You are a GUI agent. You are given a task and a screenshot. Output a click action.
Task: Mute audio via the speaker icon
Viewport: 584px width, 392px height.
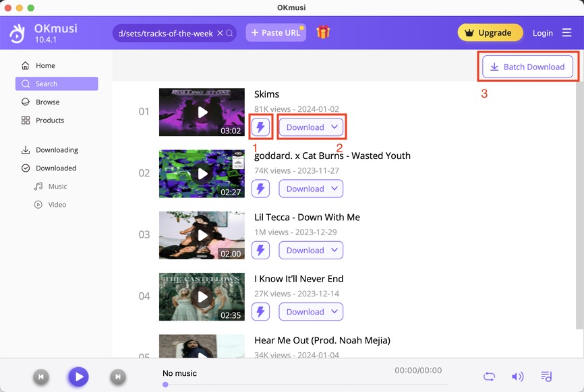click(x=517, y=377)
